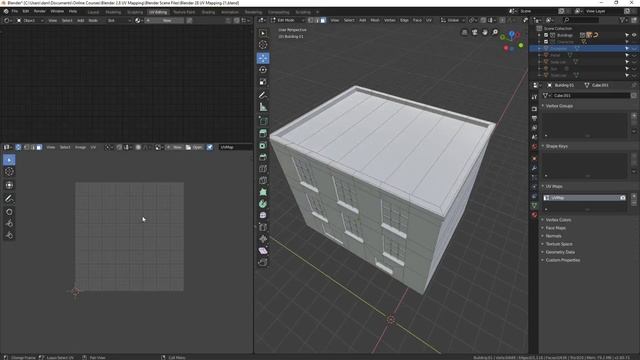Screen dimensions: 640x360
Task: Expand the Vertex Colors panel
Action: coord(558,220)
